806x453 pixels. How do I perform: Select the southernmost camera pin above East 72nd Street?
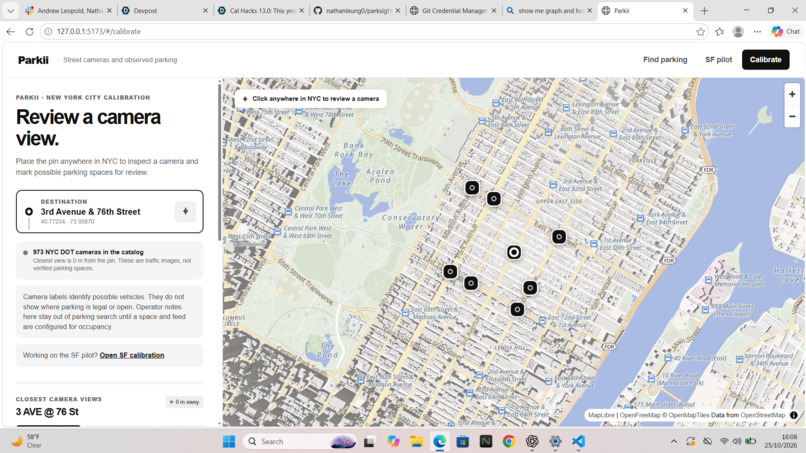517,309
